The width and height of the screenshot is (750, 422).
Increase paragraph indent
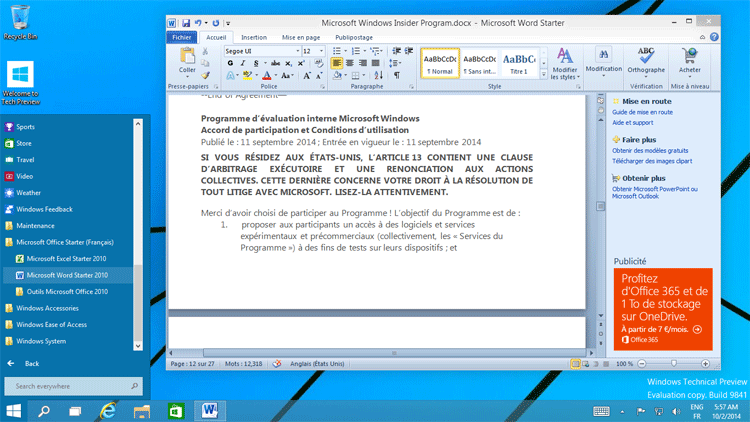tap(409, 51)
